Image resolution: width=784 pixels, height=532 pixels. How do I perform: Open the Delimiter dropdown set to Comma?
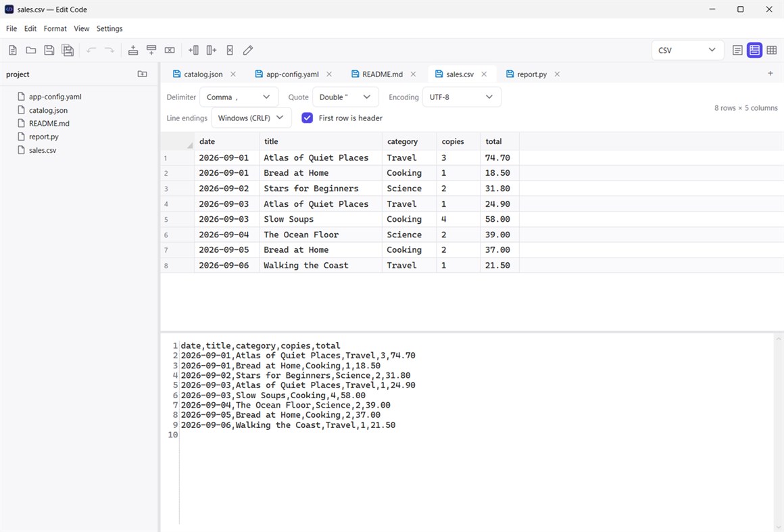(239, 97)
